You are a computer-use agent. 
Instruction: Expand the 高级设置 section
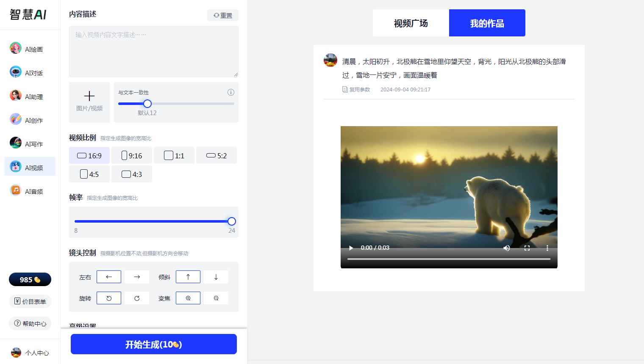click(x=83, y=325)
